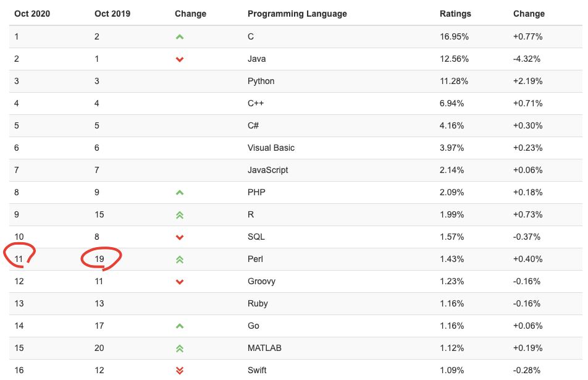Click the red down arrow beside Java

(x=180, y=59)
